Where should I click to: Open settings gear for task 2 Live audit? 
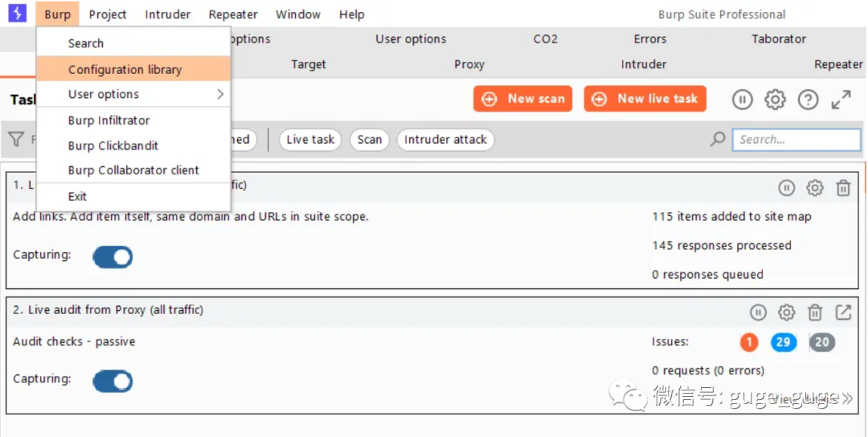(786, 312)
